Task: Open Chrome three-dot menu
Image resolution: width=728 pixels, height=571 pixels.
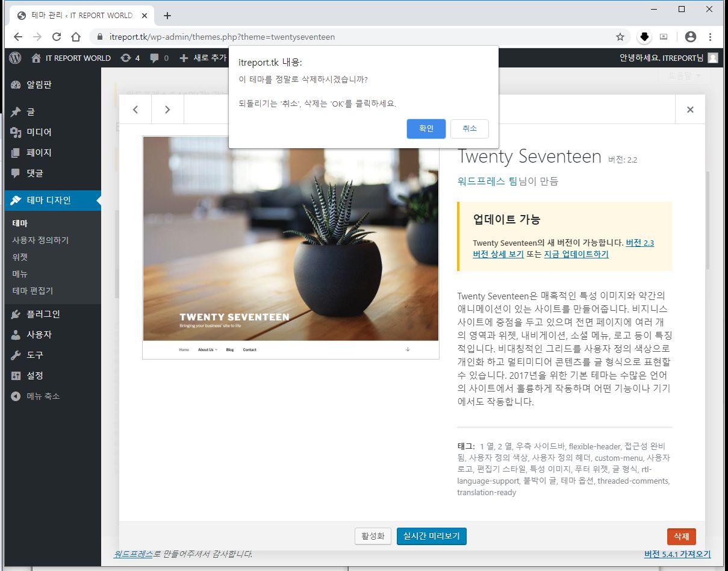Action: pyautogui.click(x=711, y=37)
